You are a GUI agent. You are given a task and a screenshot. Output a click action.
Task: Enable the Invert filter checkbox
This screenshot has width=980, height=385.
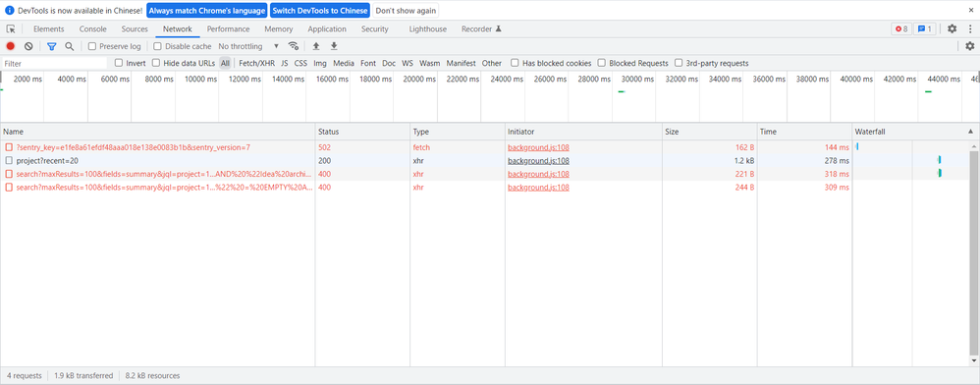pyautogui.click(x=119, y=63)
